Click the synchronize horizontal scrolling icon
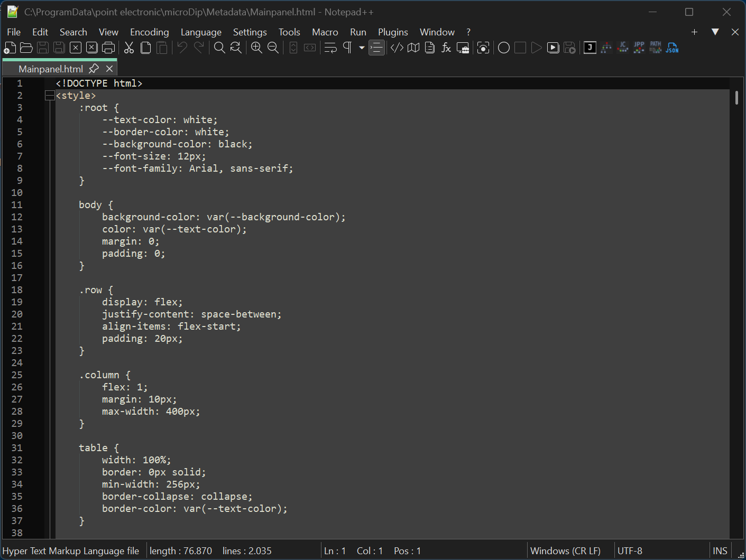The height and width of the screenshot is (560, 746). click(x=310, y=48)
